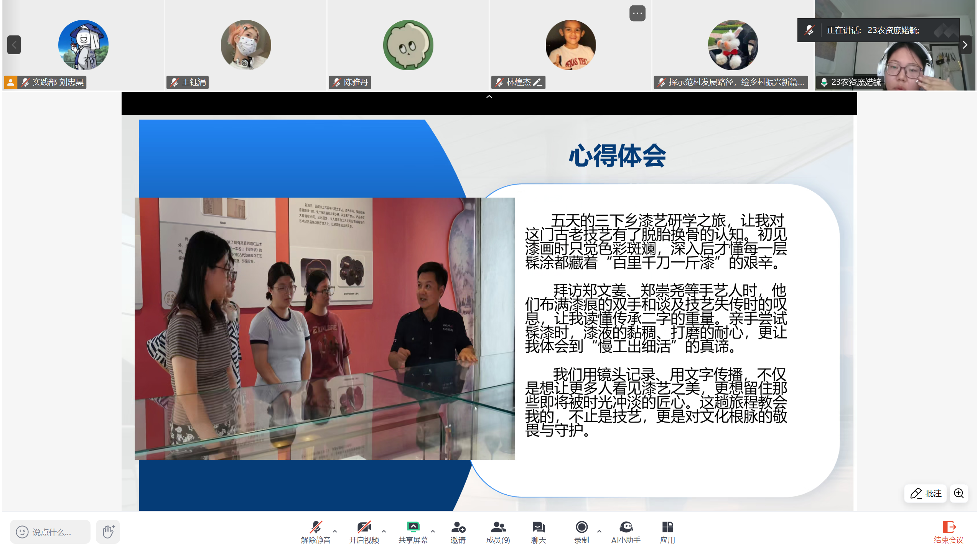Expand video options arrow beside 开启视频
The height and width of the screenshot is (555, 980).
(x=384, y=531)
